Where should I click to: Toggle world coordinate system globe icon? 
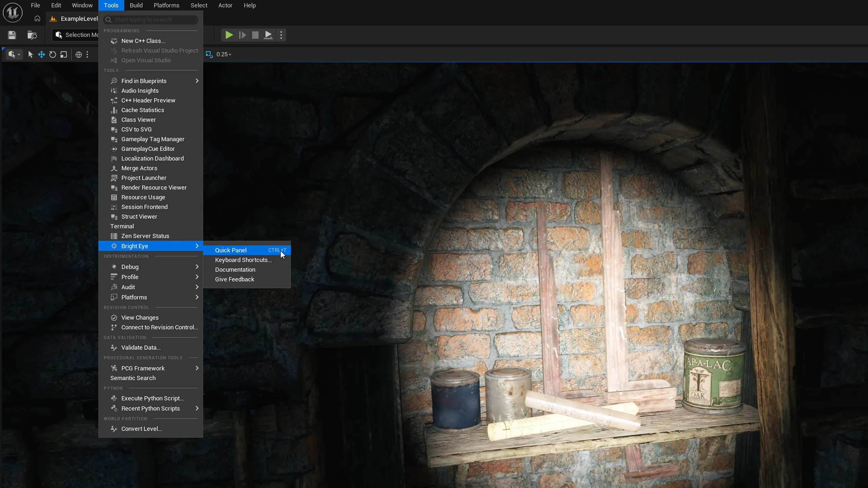pyautogui.click(x=79, y=55)
